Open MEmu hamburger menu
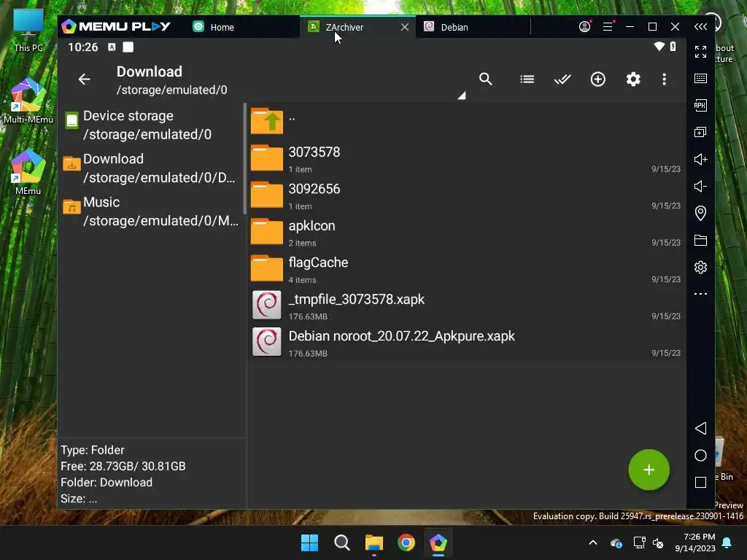 point(608,27)
